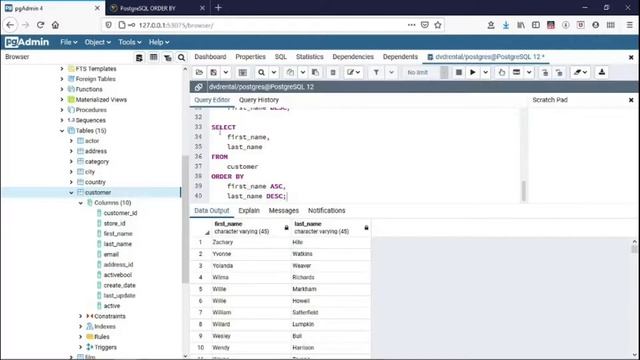Open the Notifications tab
640x360 pixels.
coord(327,211)
